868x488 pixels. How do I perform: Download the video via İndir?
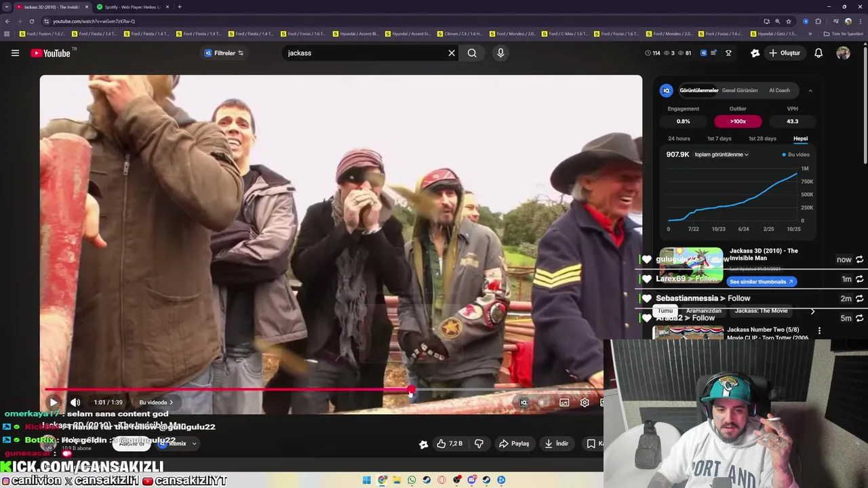[x=557, y=444]
